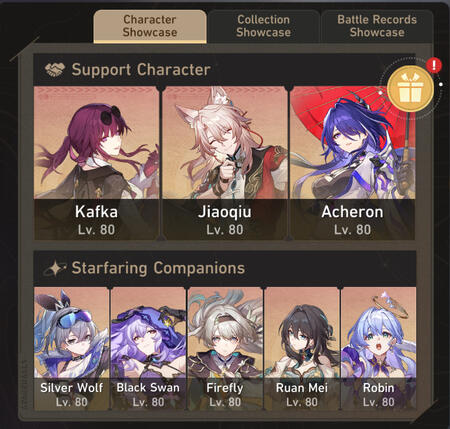Viewport: 450px width, 429px height.
Task: Open Jiaoqiu support character card
Action: pyautogui.click(x=224, y=163)
